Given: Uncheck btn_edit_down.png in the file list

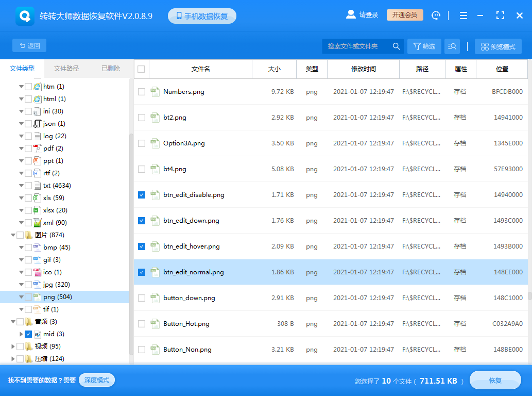Looking at the screenshot, I should (x=141, y=221).
